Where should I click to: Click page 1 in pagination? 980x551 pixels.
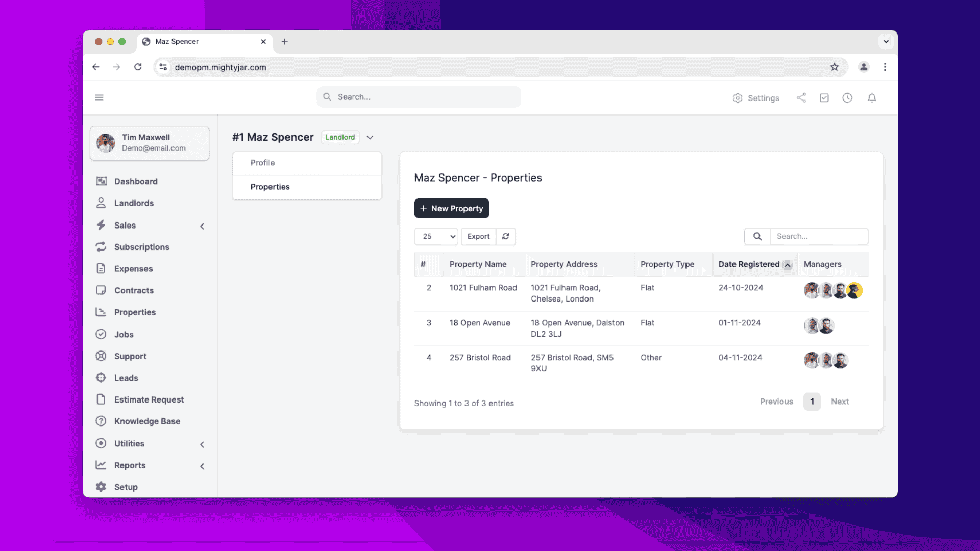point(812,402)
